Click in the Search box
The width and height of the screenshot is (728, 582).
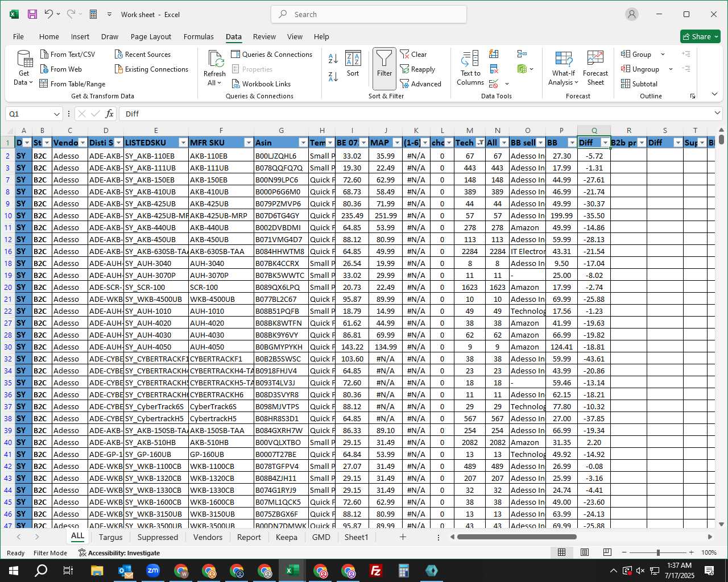click(369, 14)
